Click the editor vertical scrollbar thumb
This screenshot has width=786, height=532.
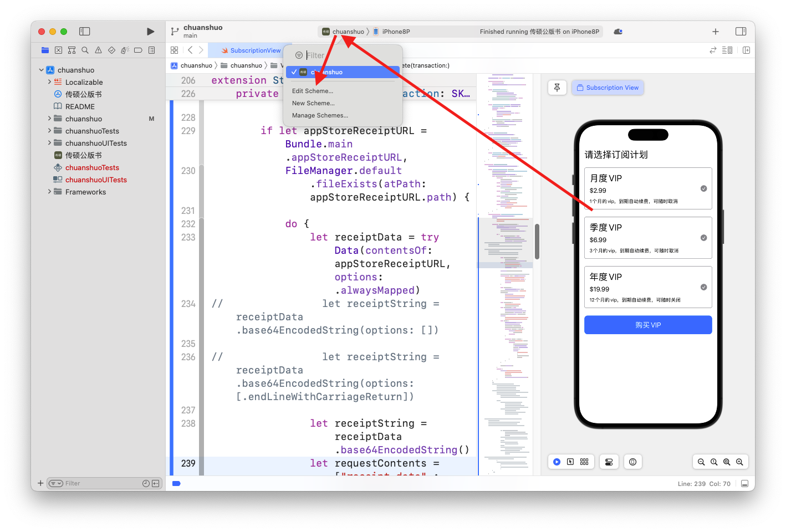[x=537, y=242]
